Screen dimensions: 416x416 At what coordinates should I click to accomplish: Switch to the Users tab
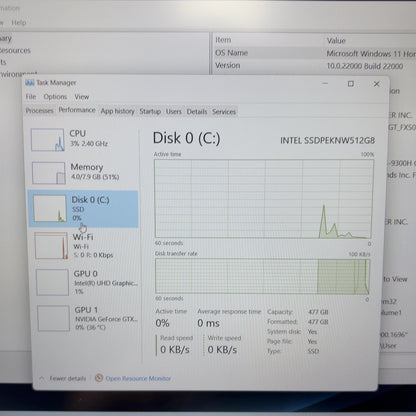click(174, 112)
